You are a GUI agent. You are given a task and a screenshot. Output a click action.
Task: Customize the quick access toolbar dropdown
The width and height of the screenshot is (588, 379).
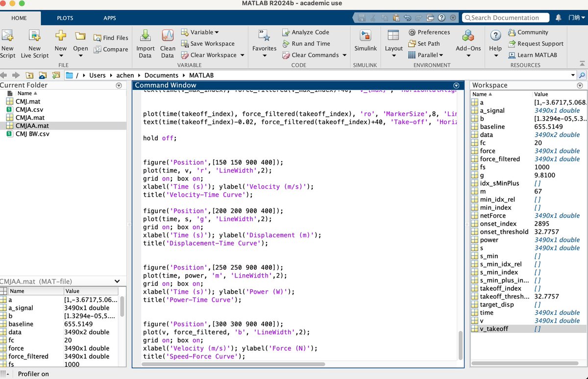(452, 18)
